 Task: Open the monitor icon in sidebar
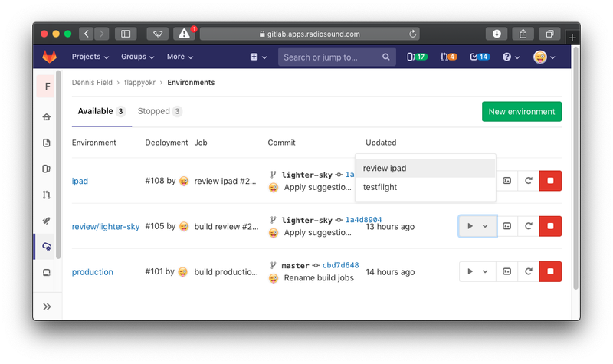47,273
